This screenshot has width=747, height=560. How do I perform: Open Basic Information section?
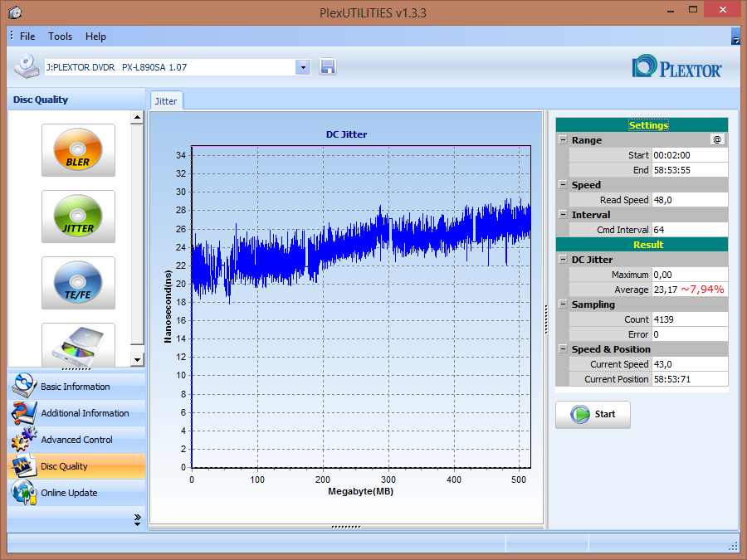(76, 386)
